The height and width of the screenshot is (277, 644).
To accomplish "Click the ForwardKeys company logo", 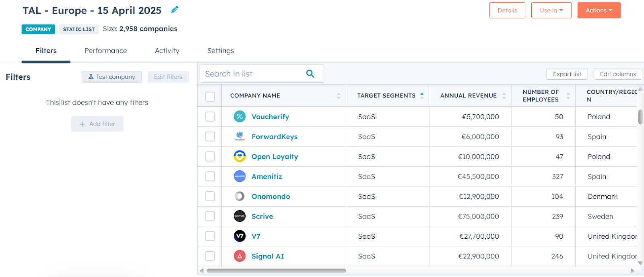I will (240, 136).
